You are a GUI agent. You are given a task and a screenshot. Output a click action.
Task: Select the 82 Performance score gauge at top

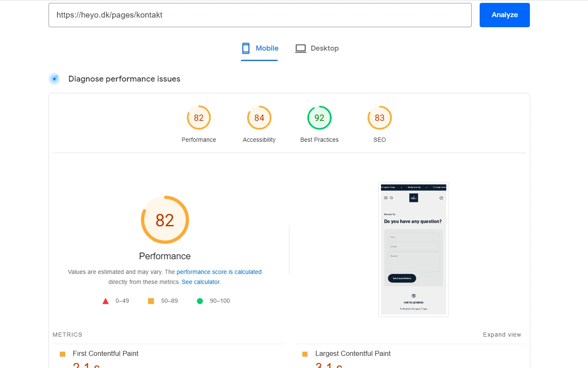pyautogui.click(x=199, y=118)
